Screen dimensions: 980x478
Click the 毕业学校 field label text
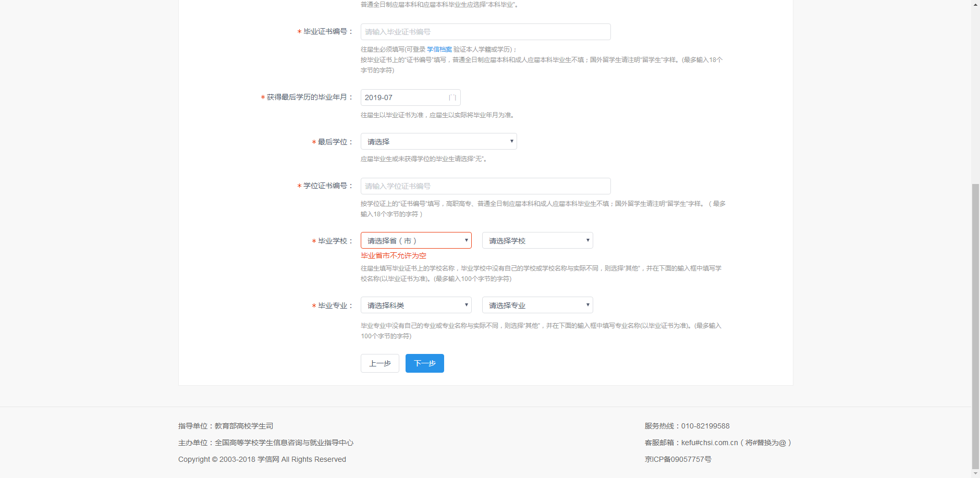click(x=333, y=241)
